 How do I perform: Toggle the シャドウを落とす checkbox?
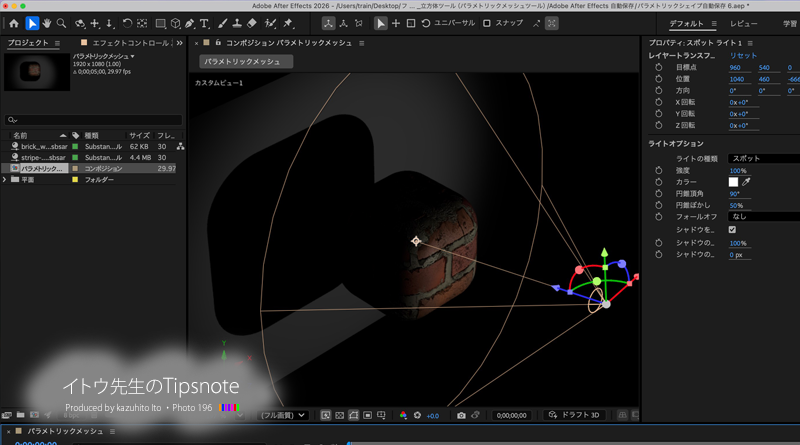[x=733, y=229]
